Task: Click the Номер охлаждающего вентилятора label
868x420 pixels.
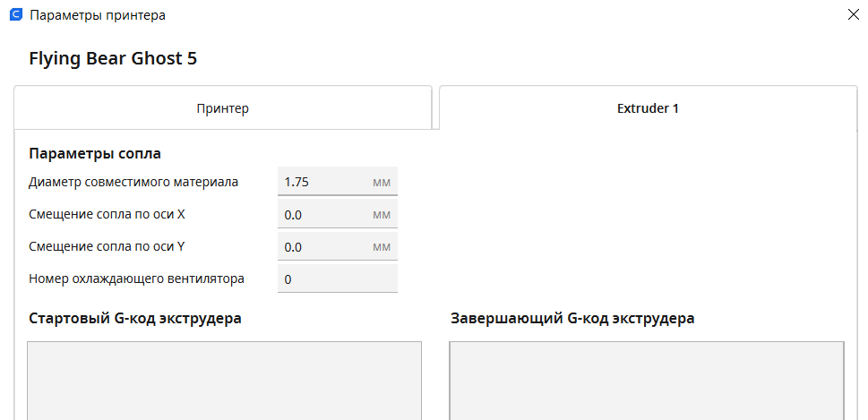Action: [136, 279]
